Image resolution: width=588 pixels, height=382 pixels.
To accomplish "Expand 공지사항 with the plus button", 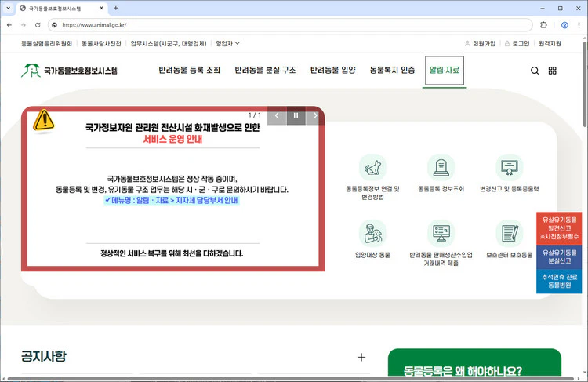I will 361,357.
